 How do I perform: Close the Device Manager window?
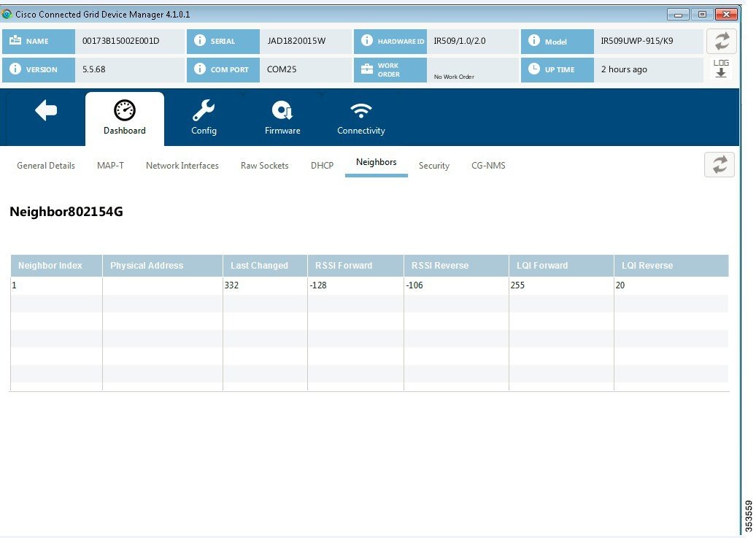pyautogui.click(x=726, y=15)
